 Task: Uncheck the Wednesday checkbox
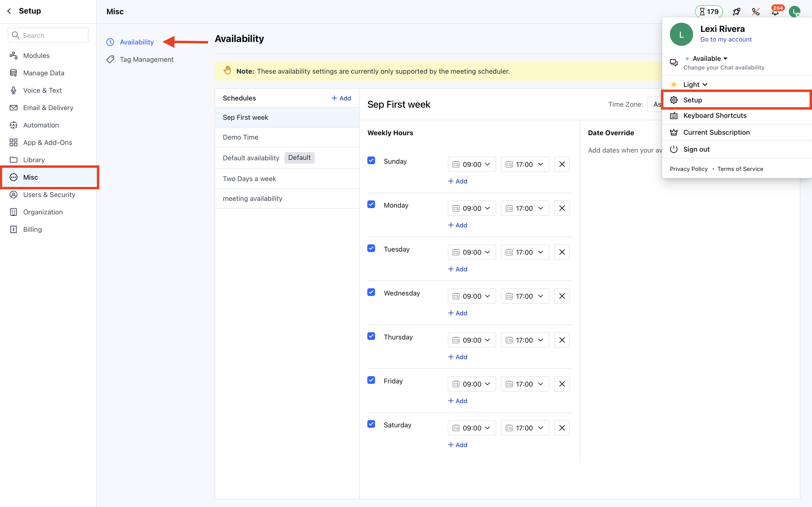(371, 292)
